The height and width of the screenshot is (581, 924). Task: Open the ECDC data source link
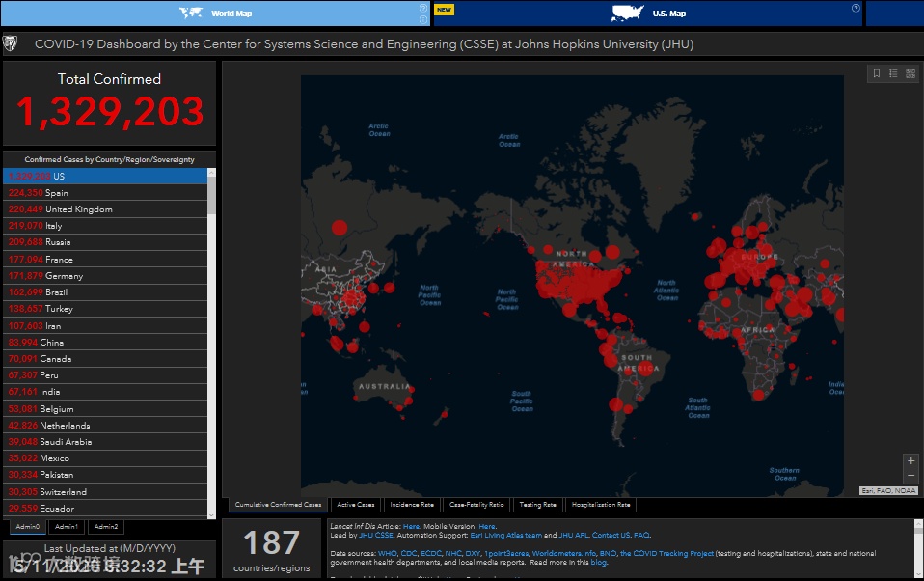431,554
